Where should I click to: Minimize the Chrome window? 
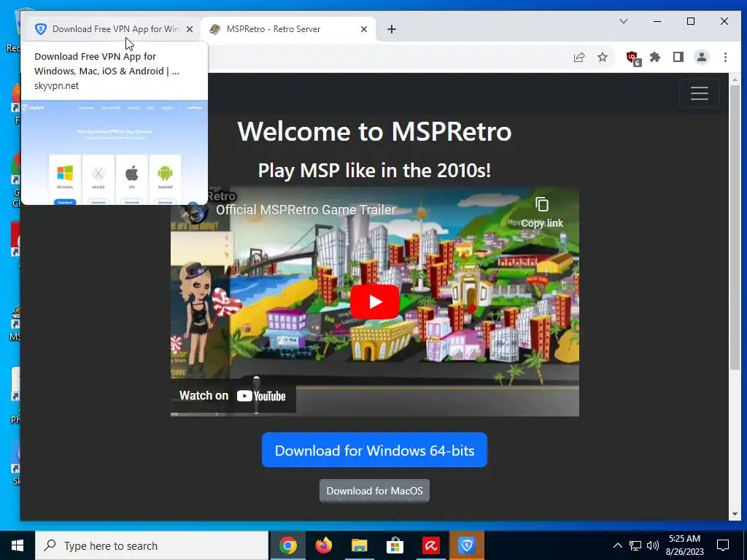tap(657, 21)
